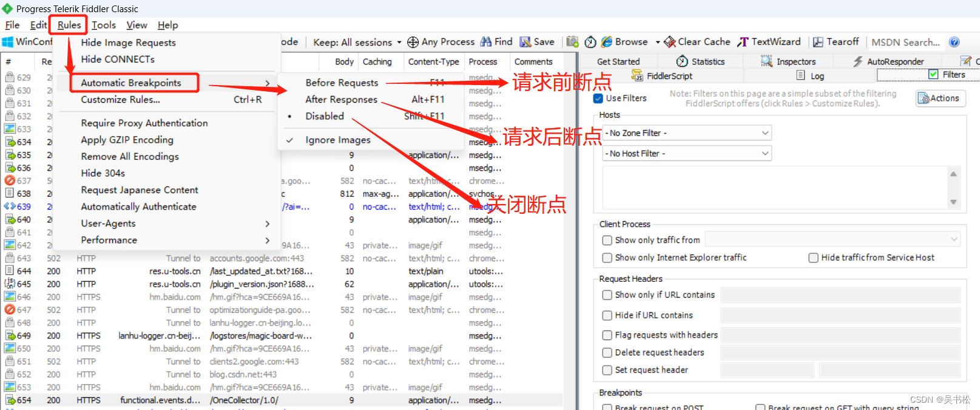This screenshot has height=410, width=980.
Task: Open the View menu
Action: pyautogui.click(x=137, y=25)
